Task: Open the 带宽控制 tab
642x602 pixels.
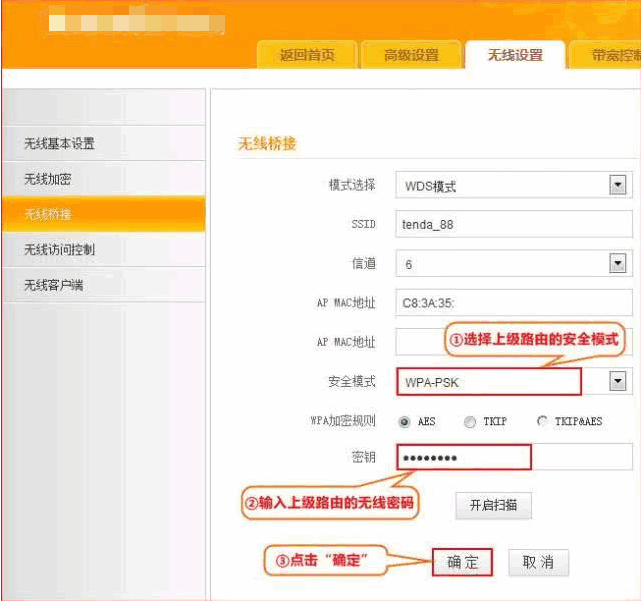Action: [612, 56]
